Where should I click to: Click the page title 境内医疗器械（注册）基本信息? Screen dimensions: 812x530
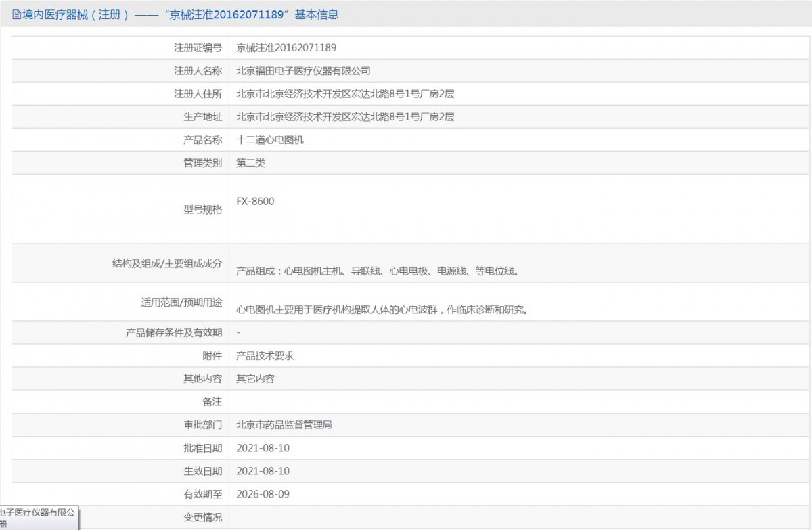point(181,14)
